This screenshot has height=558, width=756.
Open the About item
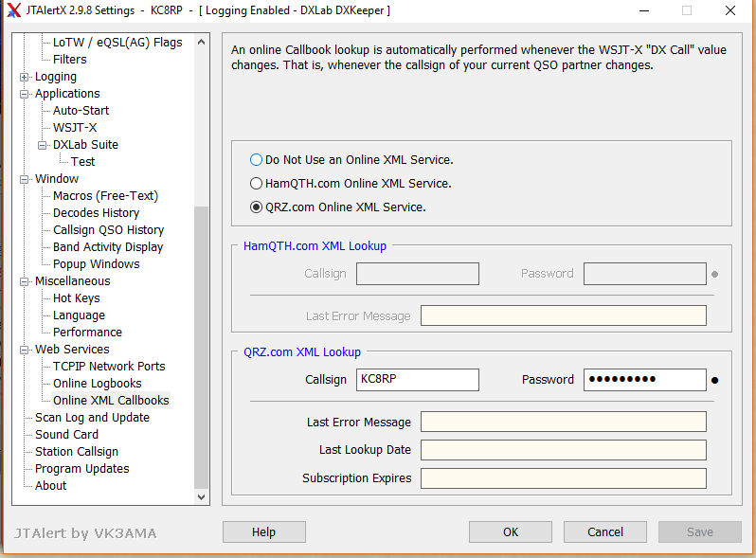(50, 486)
